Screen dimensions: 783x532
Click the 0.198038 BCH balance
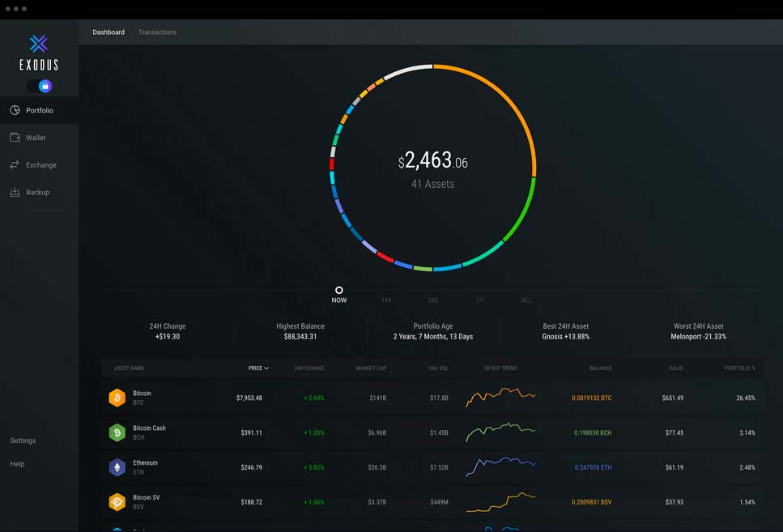pos(593,432)
